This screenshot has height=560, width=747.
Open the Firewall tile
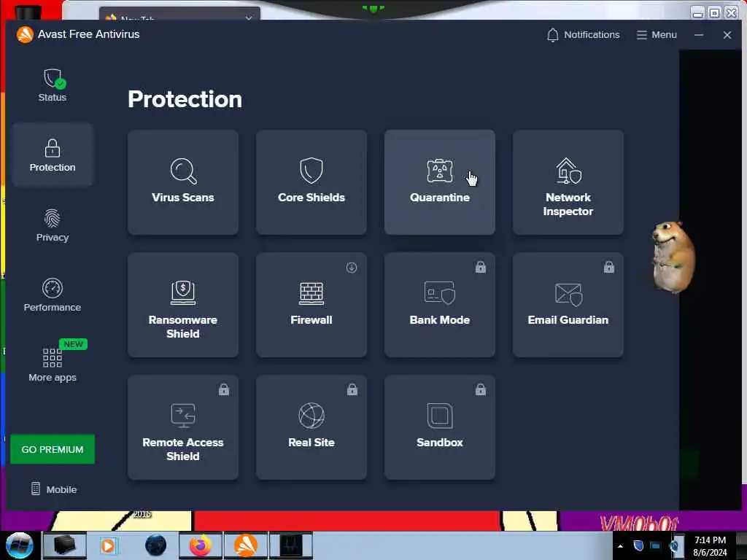311,305
